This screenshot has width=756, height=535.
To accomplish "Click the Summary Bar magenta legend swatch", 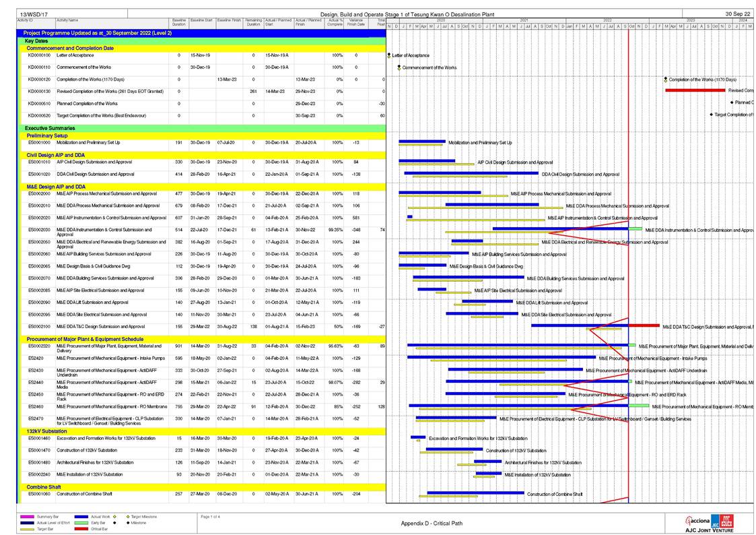I will click(x=26, y=517).
